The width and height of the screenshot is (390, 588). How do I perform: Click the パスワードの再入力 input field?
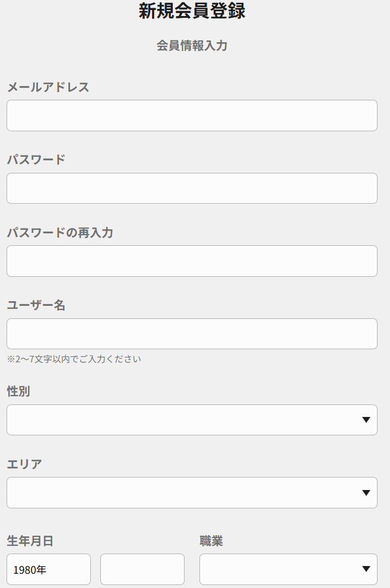(192, 261)
